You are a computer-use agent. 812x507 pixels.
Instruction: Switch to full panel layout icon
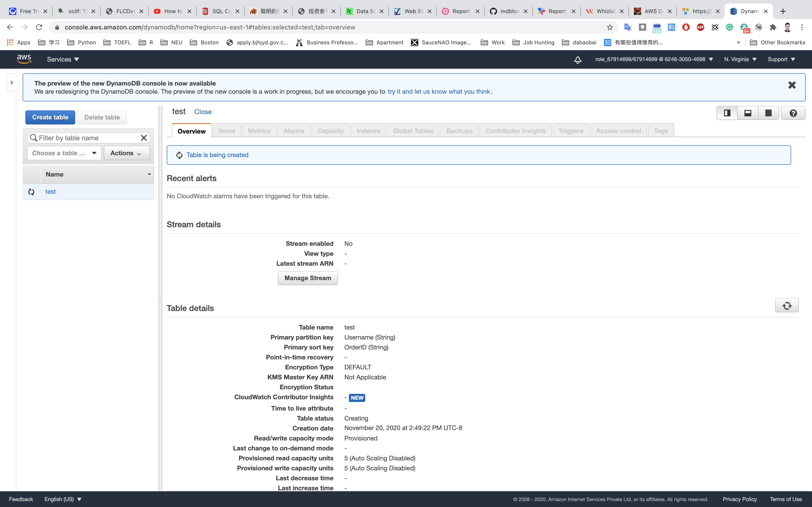tap(768, 113)
